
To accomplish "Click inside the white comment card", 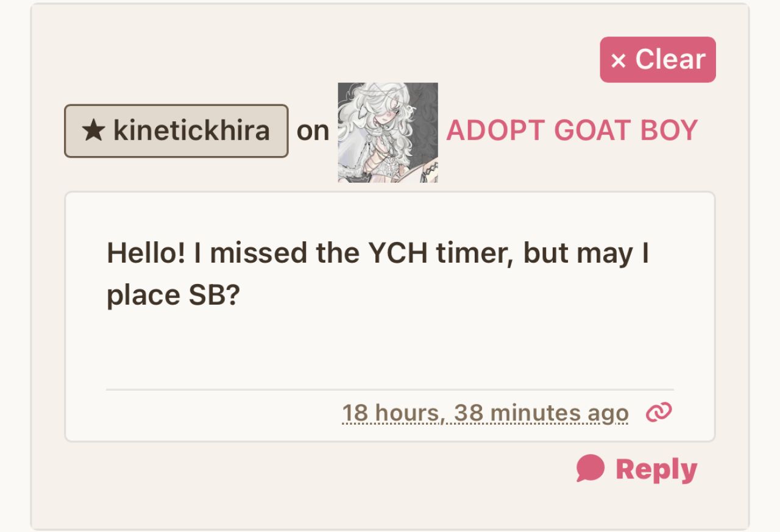I will [390, 347].
